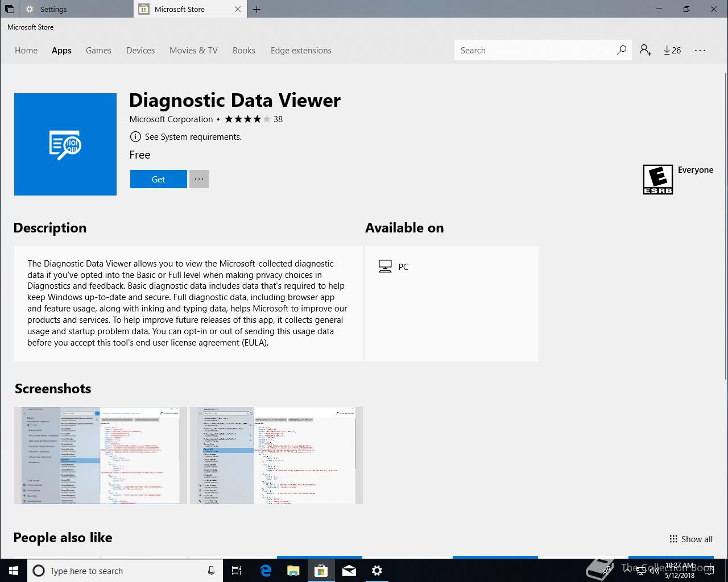Go to the Home section
The width and height of the screenshot is (728, 582).
(26, 51)
